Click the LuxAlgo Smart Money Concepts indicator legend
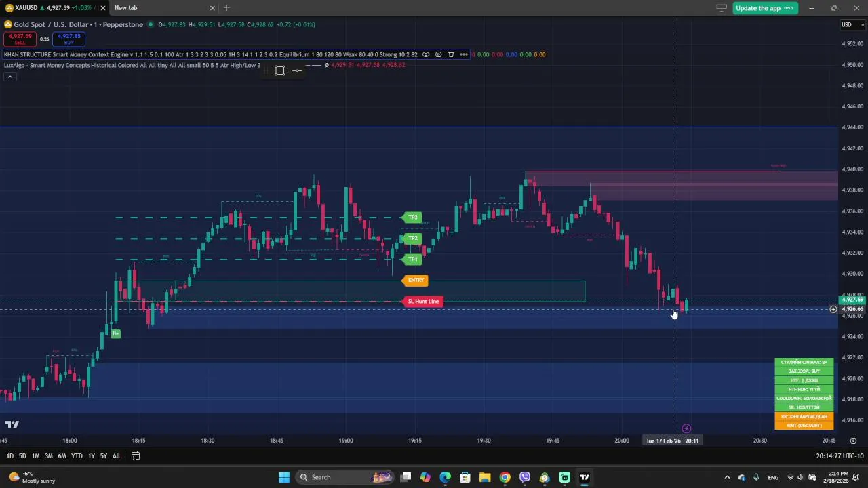 [132, 65]
